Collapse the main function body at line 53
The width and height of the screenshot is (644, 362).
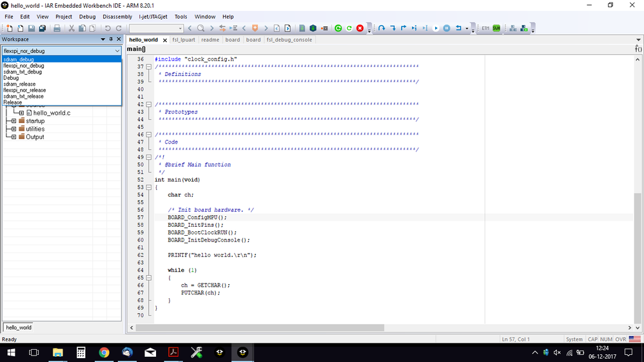click(149, 187)
